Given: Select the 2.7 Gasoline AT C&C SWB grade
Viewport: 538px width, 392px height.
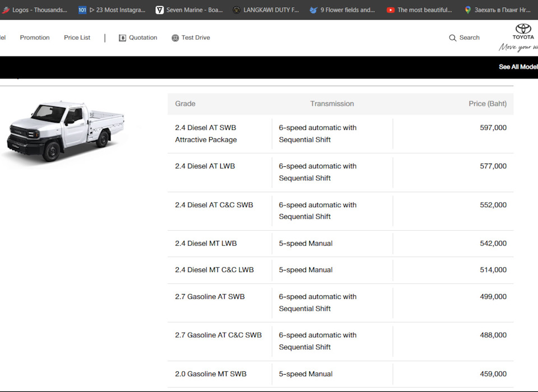Looking at the screenshot, I should [x=218, y=335].
